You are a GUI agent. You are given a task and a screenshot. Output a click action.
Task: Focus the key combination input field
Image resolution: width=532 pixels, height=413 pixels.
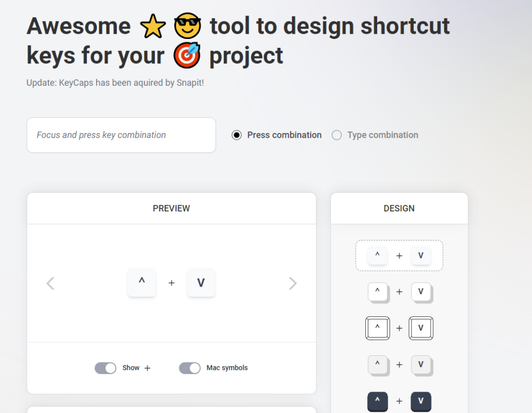[x=121, y=135]
